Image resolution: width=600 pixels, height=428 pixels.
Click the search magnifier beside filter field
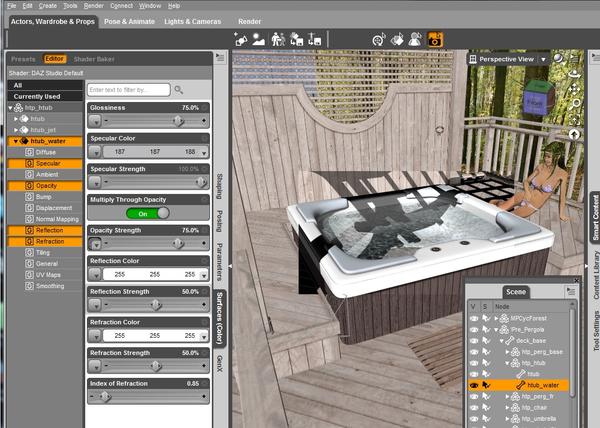(x=178, y=90)
